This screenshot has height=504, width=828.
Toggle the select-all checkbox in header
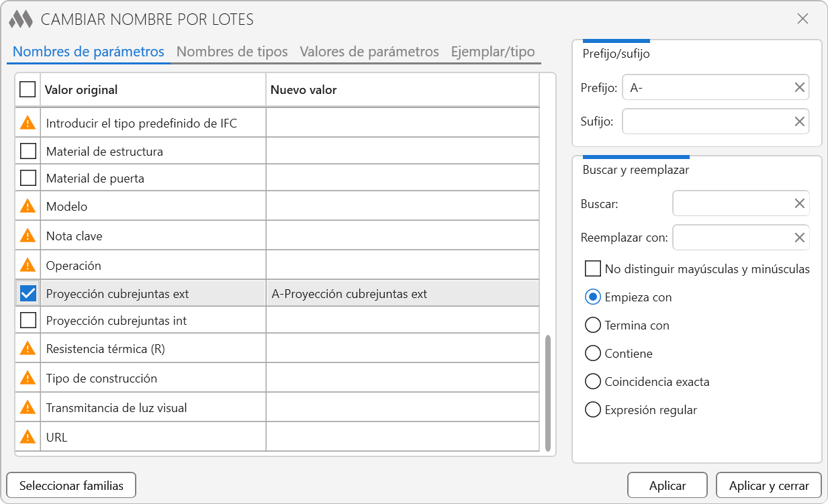pos(28,89)
